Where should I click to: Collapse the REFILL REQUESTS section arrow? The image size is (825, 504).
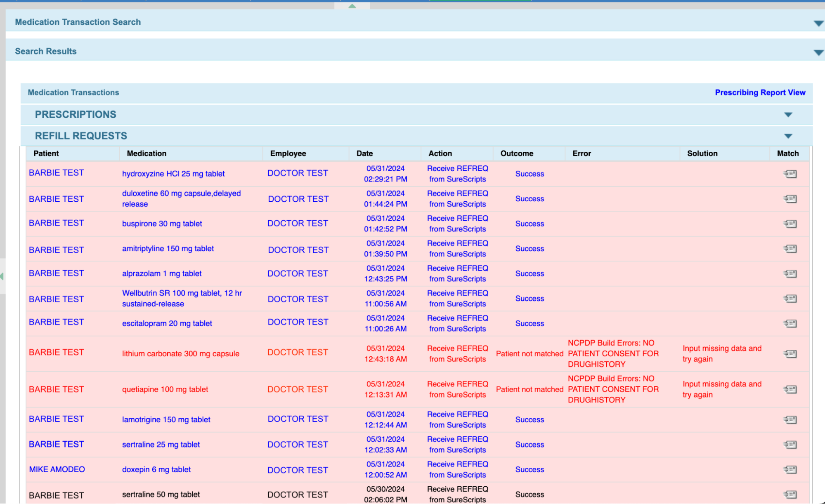788,136
